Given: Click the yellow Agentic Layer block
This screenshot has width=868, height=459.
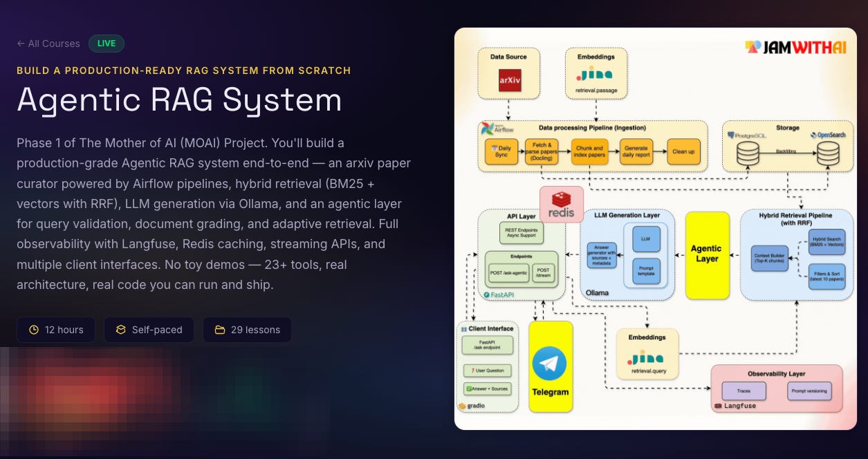Looking at the screenshot, I should coord(707,255).
